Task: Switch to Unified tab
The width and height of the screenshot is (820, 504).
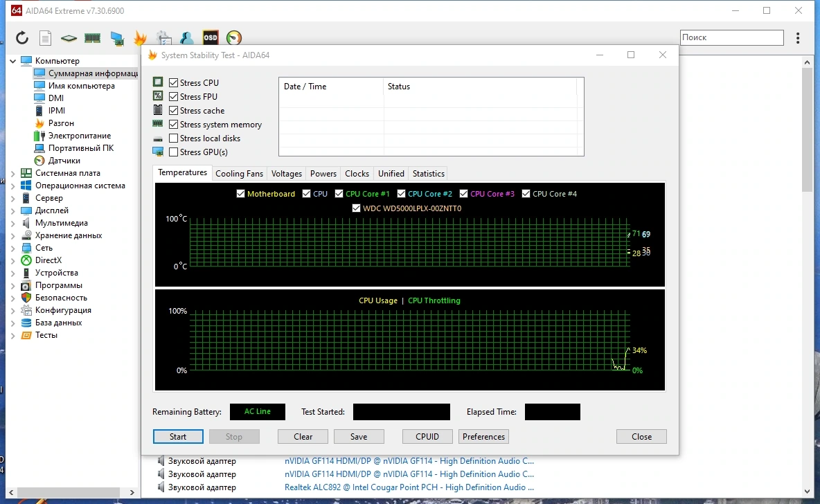Action: 391,174
